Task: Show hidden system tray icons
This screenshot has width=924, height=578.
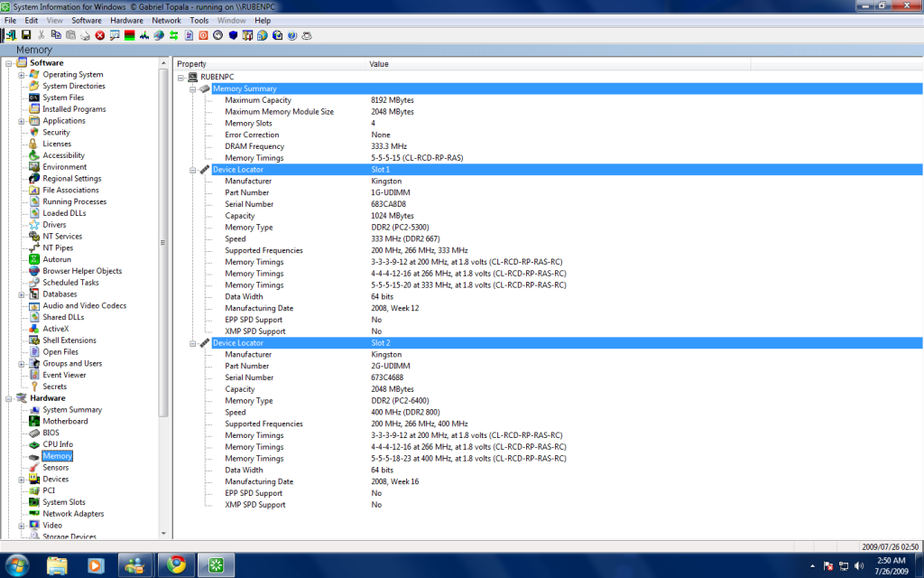Action: (x=813, y=566)
